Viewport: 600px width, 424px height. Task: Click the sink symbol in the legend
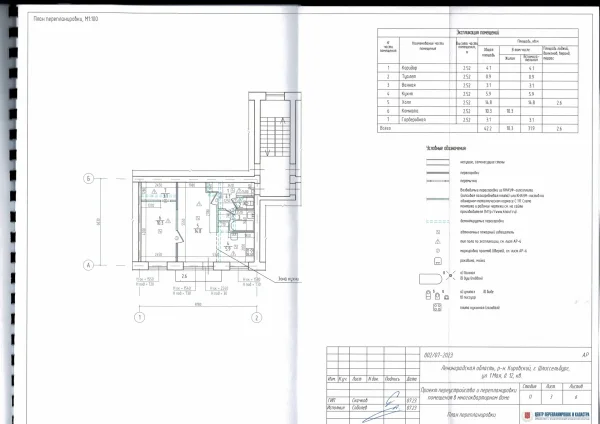click(x=438, y=261)
